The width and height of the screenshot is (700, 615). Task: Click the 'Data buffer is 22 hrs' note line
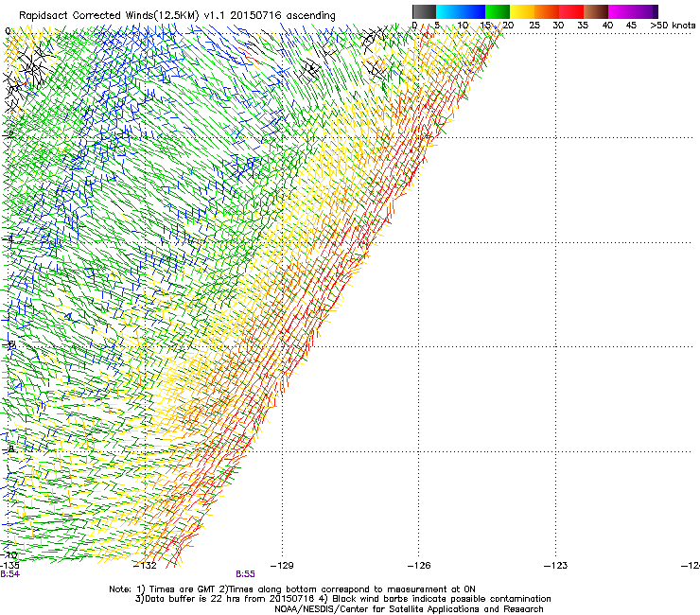point(342,599)
